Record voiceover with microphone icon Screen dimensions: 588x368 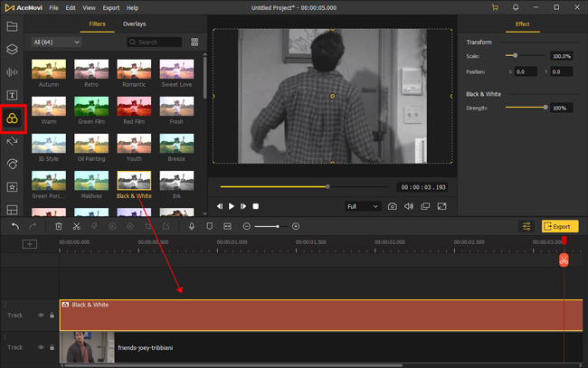pyautogui.click(x=192, y=226)
